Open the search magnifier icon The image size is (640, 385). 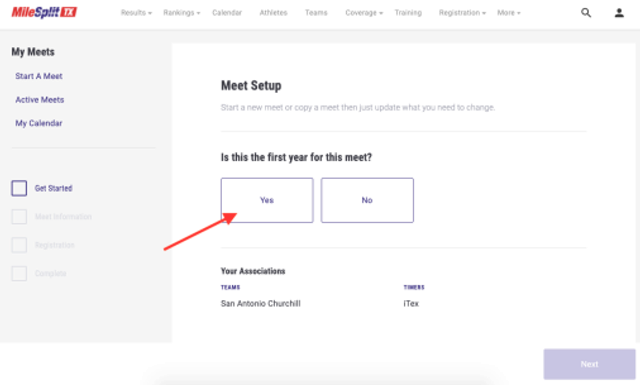pyautogui.click(x=586, y=13)
